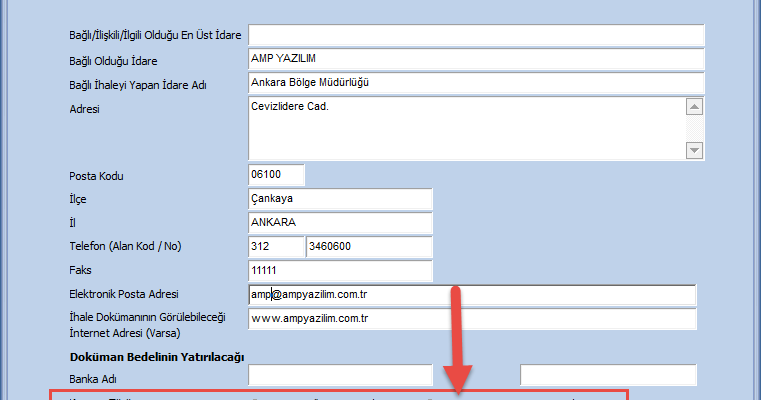Click the Adresi scrollbar up arrow
This screenshot has width=761, height=400.
pyautogui.click(x=695, y=106)
